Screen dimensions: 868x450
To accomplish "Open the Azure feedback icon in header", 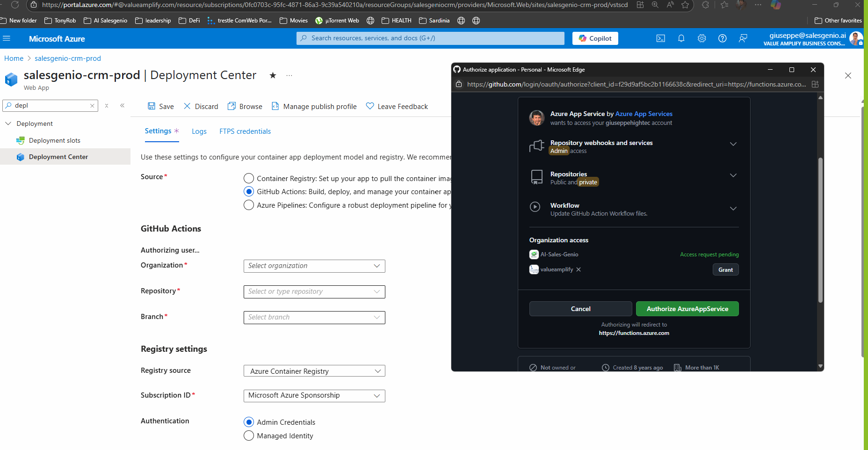I will 743,38.
